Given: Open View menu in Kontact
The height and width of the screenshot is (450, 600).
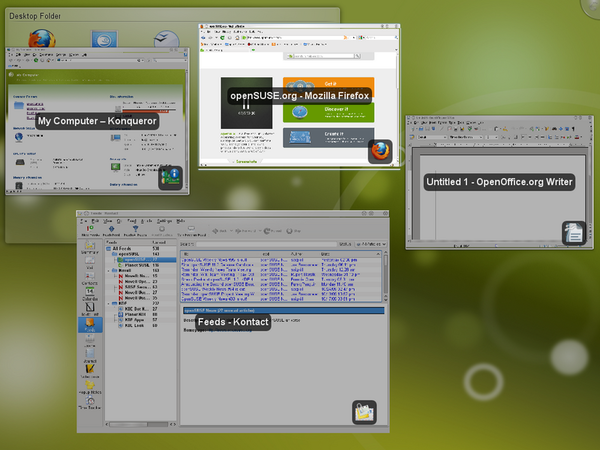Looking at the screenshot, I should point(108,221).
